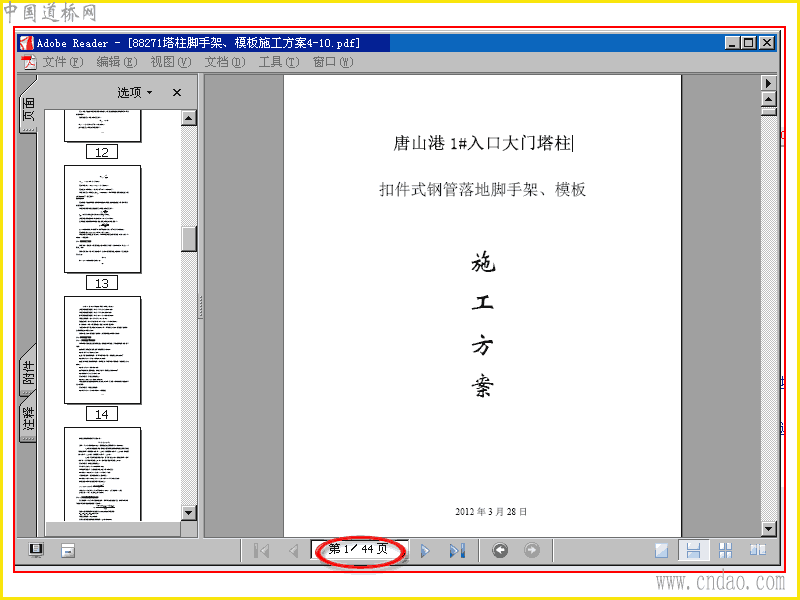The height and width of the screenshot is (600, 800).
Task: Open the 选项 dropdown in pages panel
Action: click(135, 92)
